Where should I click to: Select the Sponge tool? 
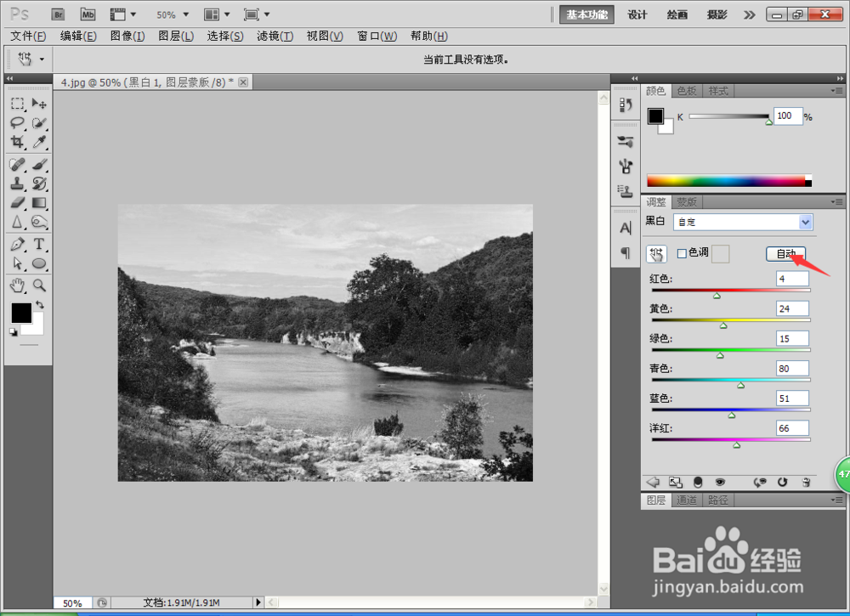(39, 222)
